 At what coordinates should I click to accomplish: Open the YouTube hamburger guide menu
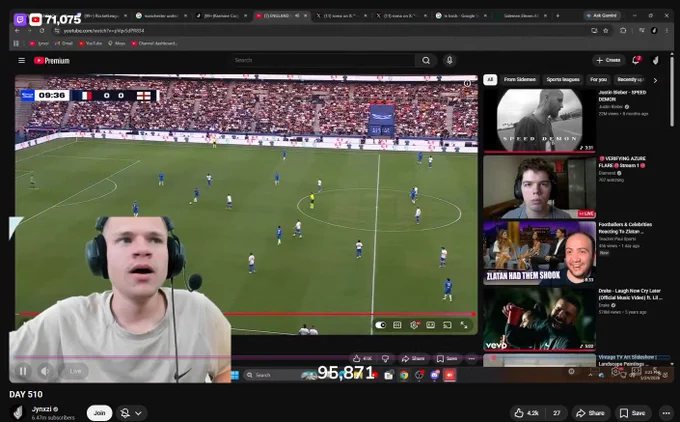[21, 60]
